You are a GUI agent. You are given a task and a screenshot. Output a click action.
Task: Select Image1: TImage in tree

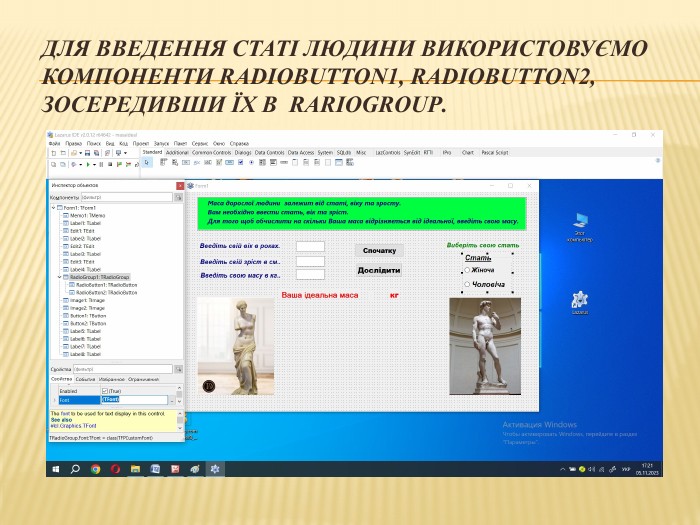click(88, 300)
